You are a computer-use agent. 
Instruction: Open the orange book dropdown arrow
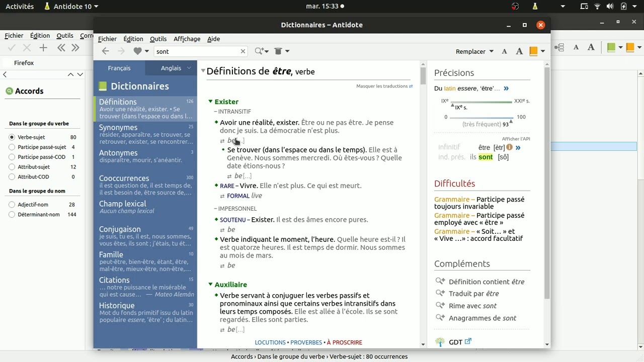(543, 51)
